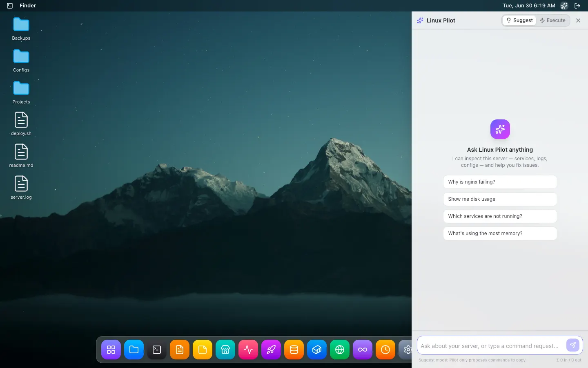The image size is (588, 368).
Task: Choose 'Which services are not running?' suggestion
Action: 500,216
